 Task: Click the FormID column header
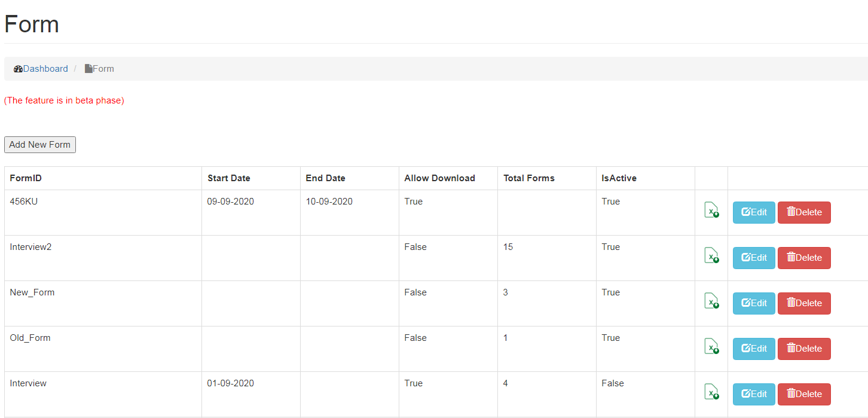(26, 178)
